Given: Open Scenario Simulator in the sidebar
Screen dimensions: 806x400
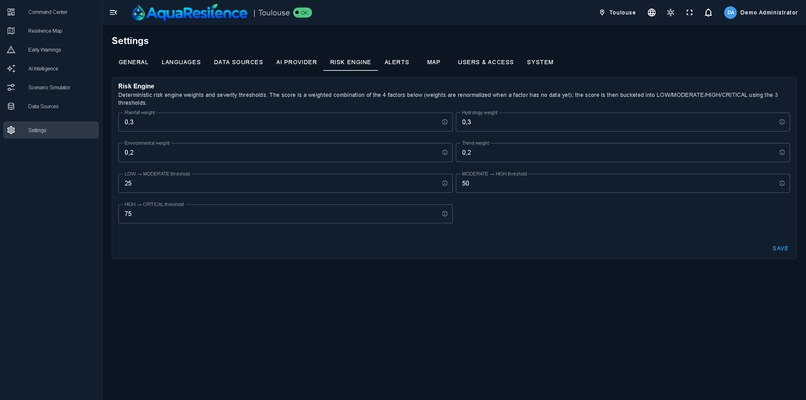Looking at the screenshot, I should click(x=51, y=87).
